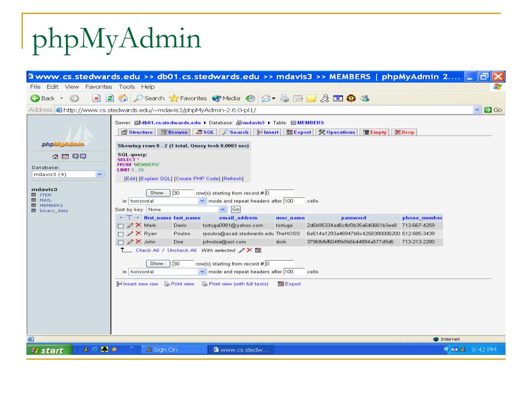Click the pencil edit icon for John Doe
The width and height of the screenshot is (532, 399).
pyautogui.click(x=130, y=242)
